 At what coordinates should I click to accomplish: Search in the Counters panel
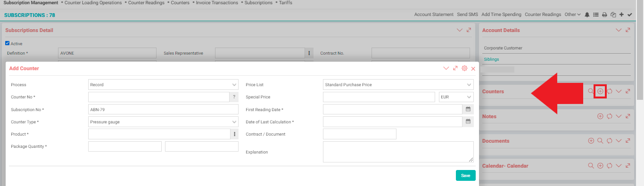(x=591, y=91)
